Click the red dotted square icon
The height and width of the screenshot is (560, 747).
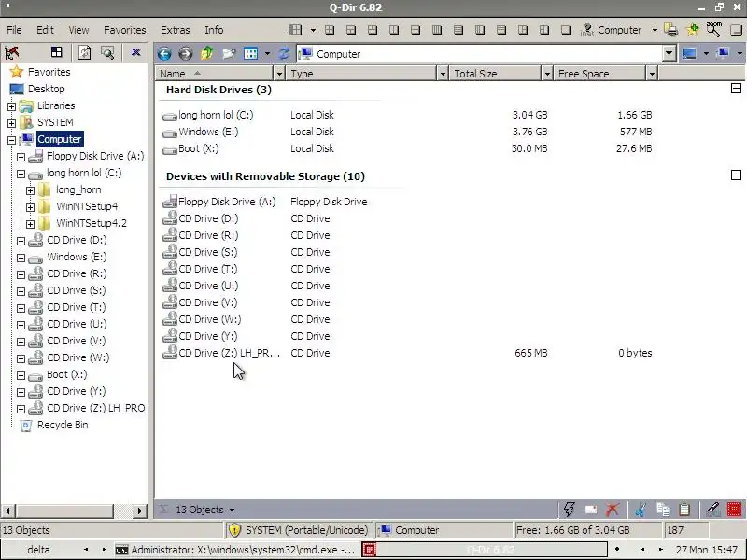(x=734, y=509)
